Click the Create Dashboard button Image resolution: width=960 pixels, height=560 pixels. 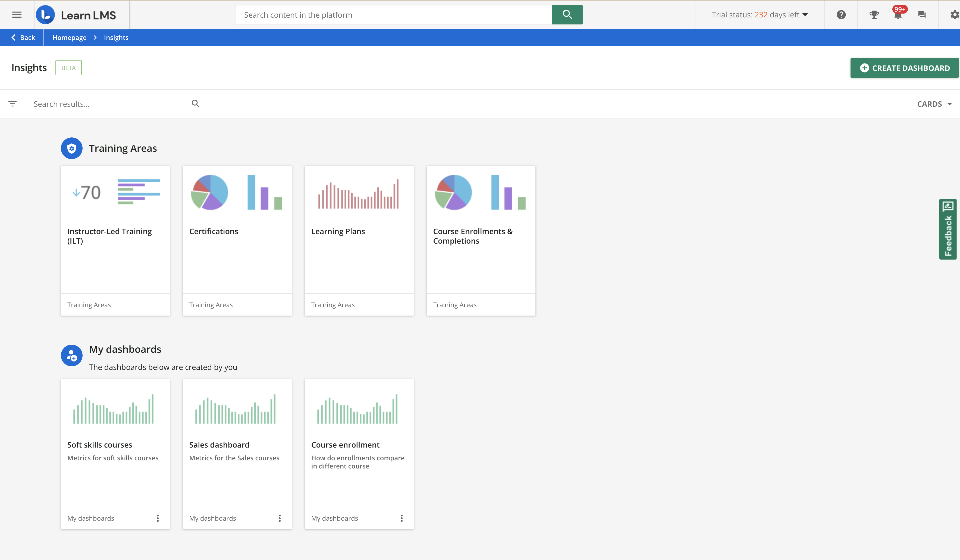click(x=904, y=68)
